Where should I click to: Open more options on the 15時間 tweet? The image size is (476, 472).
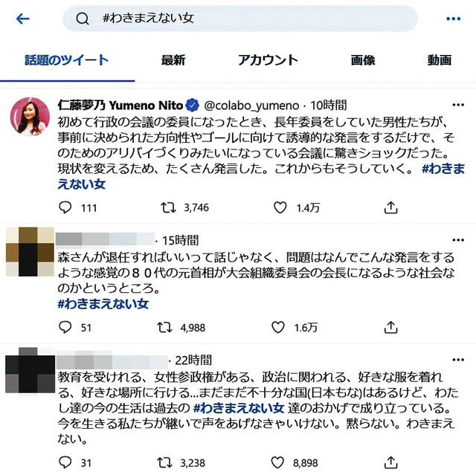[x=458, y=240]
